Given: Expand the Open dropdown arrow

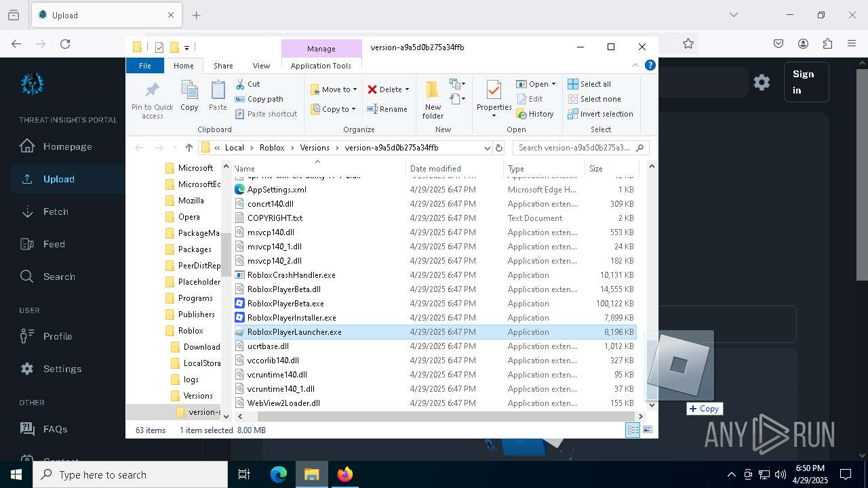Looking at the screenshot, I should click(x=553, y=84).
